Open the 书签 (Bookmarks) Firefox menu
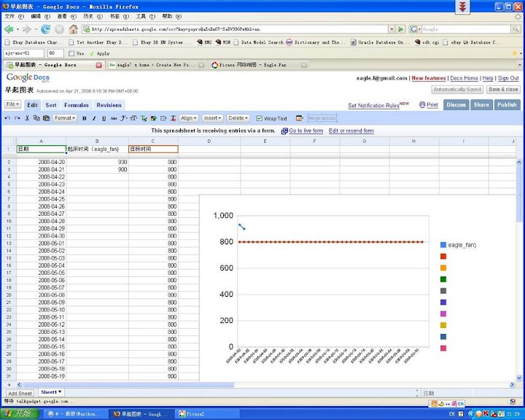 119,17
